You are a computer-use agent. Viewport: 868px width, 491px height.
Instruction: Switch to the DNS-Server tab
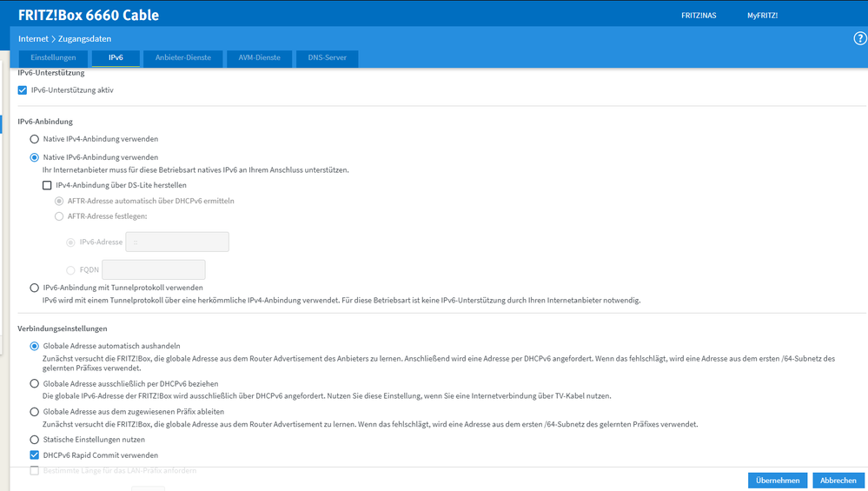point(328,58)
